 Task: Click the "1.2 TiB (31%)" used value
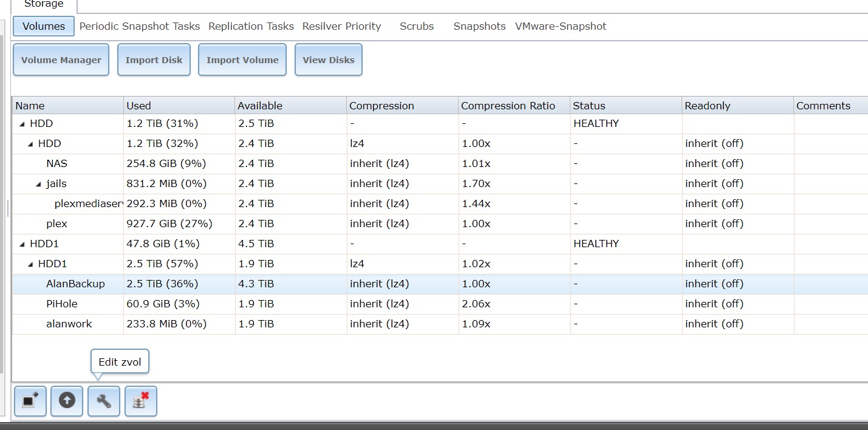(162, 123)
